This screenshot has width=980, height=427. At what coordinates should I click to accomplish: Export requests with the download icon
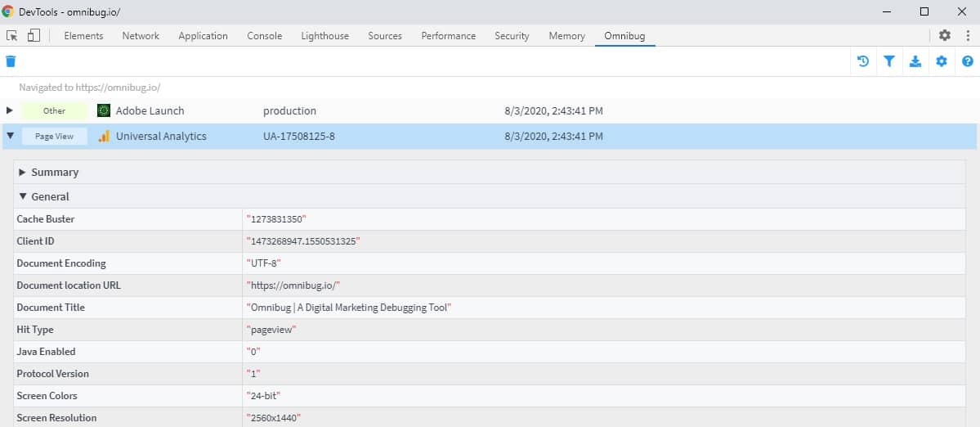click(x=915, y=61)
